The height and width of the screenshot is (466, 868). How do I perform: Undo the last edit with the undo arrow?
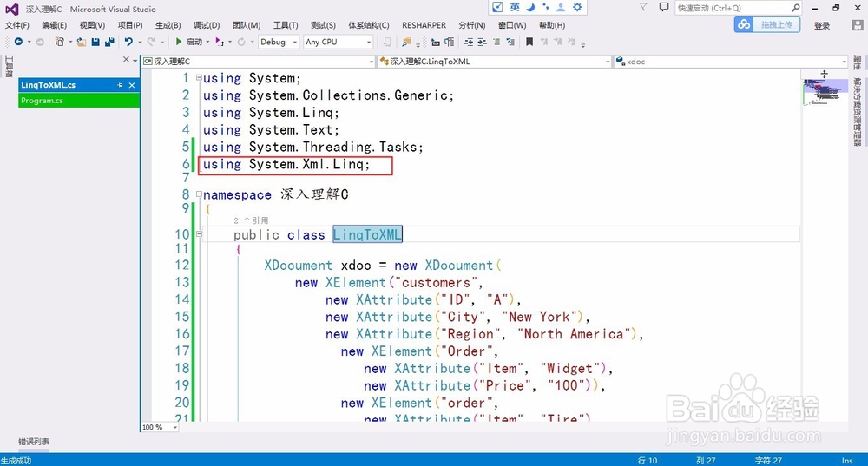[128, 42]
